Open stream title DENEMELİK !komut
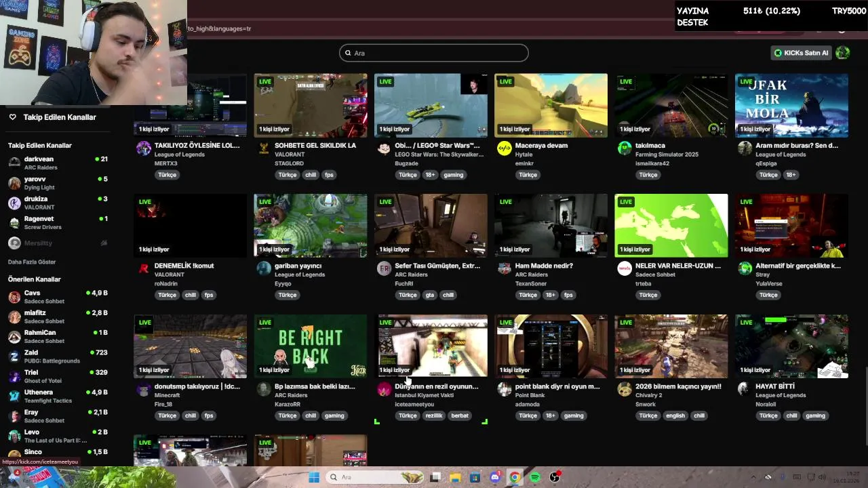 coord(184,266)
